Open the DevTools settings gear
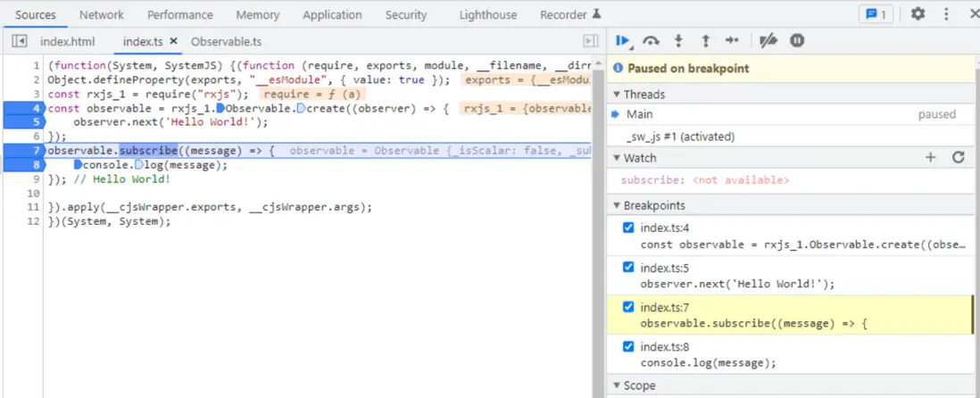Image resolution: width=980 pixels, height=398 pixels. 918,13
